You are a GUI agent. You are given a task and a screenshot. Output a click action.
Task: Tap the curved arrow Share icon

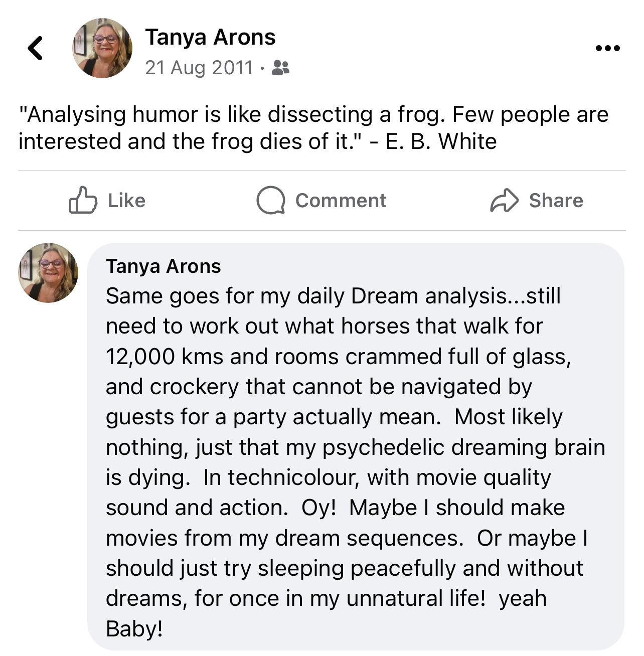pyautogui.click(x=504, y=201)
